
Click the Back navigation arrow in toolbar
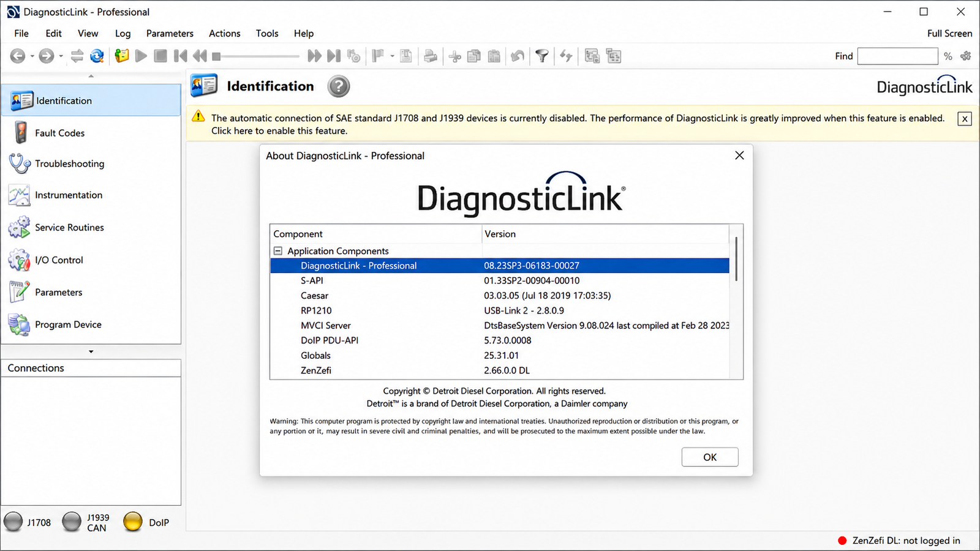18,56
